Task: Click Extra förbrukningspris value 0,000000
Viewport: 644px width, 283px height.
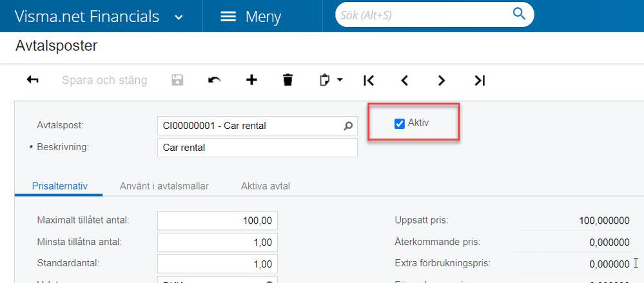Action: coord(609,264)
